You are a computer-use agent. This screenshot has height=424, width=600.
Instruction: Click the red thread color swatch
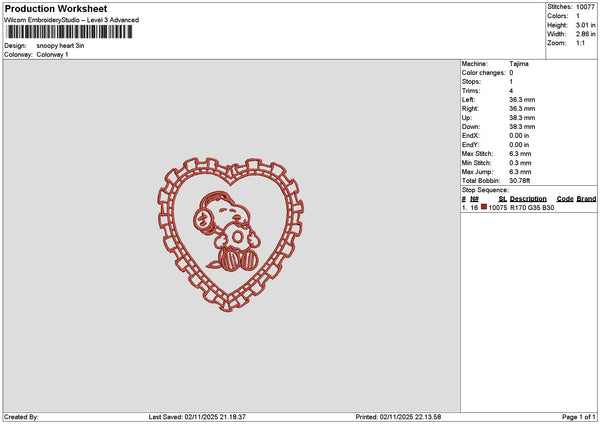coord(484,207)
